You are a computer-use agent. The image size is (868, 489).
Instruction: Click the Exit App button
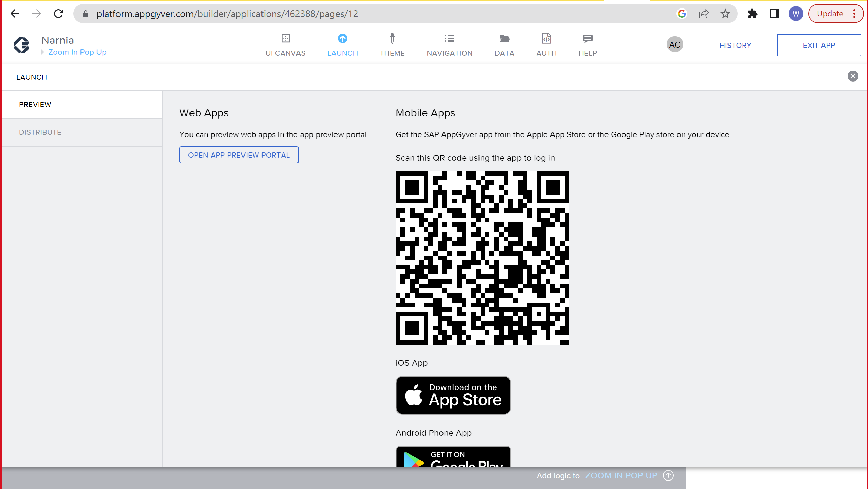pyautogui.click(x=819, y=45)
